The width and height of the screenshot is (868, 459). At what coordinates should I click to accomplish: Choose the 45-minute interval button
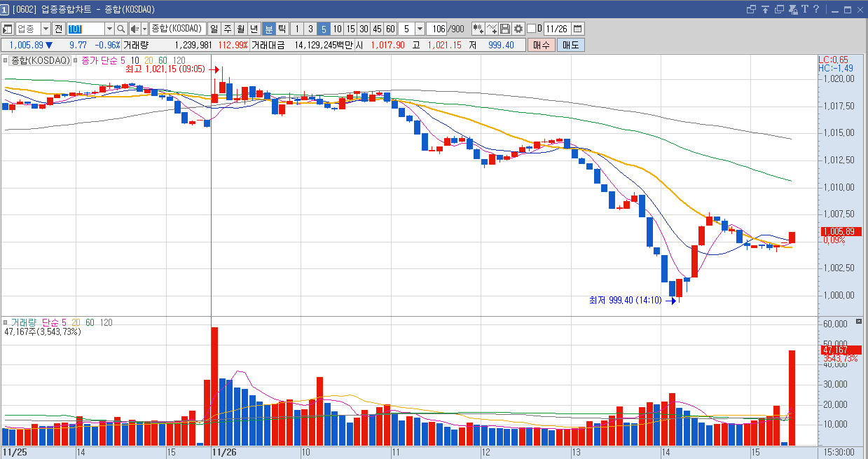378,29
